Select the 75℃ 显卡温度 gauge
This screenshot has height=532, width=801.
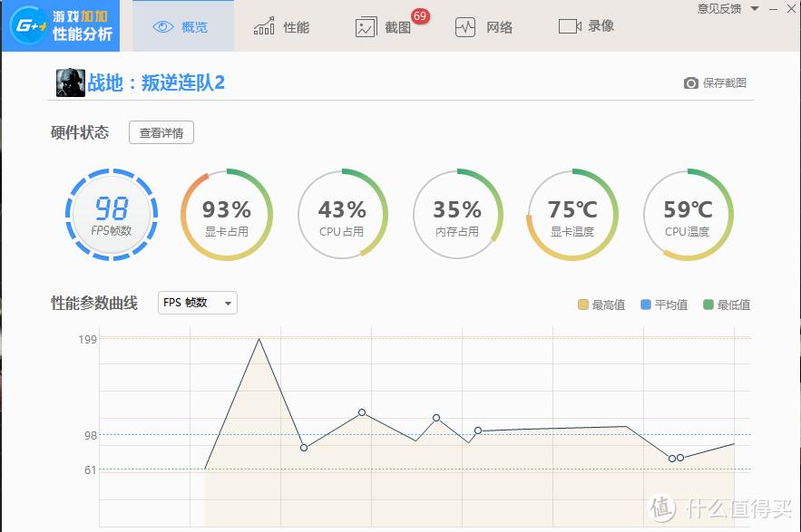(x=572, y=215)
